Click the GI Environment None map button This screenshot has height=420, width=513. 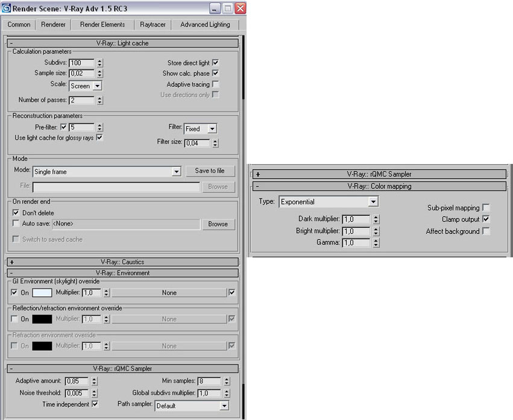tap(169, 292)
